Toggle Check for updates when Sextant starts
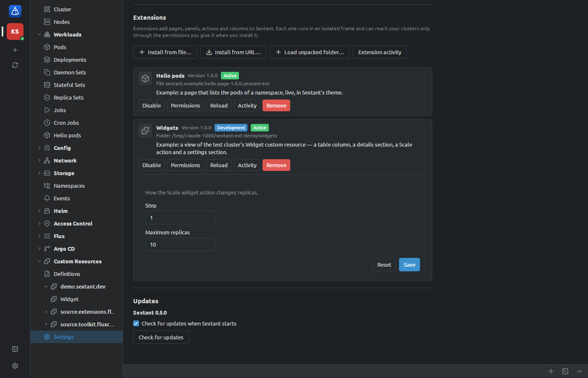Viewport: 588px width, 378px height. 136,323
